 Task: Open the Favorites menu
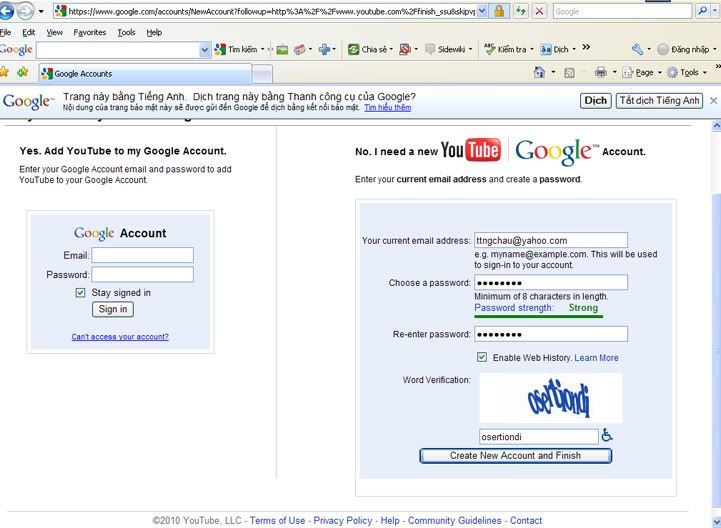90,32
